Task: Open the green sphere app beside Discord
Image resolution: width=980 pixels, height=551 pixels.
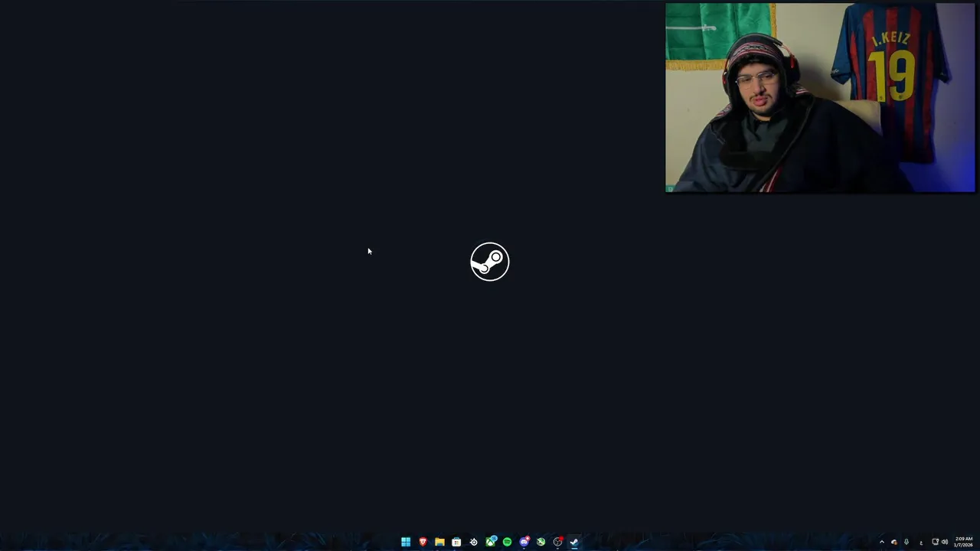Action: (541, 542)
